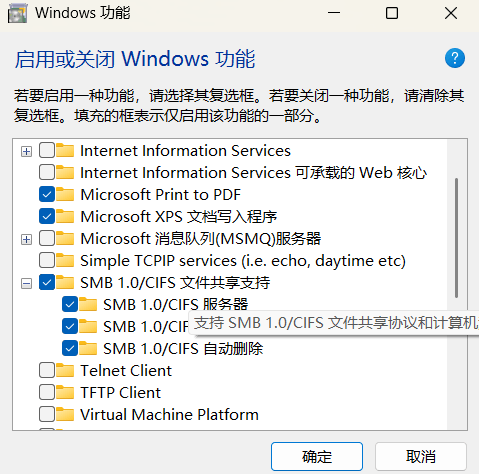Expand the Internet Information Services node
Image resolution: width=479 pixels, height=474 pixels.
(26, 152)
